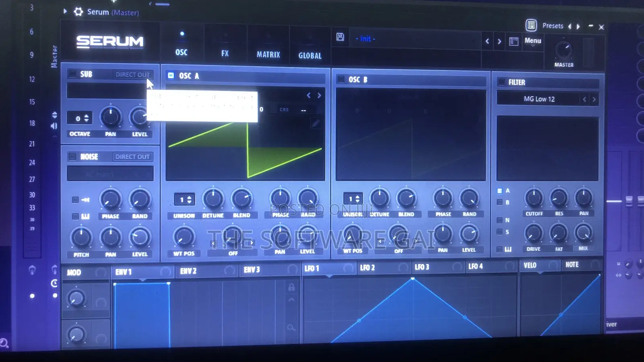Select the ENV 3 tab
644x362 pixels.
point(270,269)
